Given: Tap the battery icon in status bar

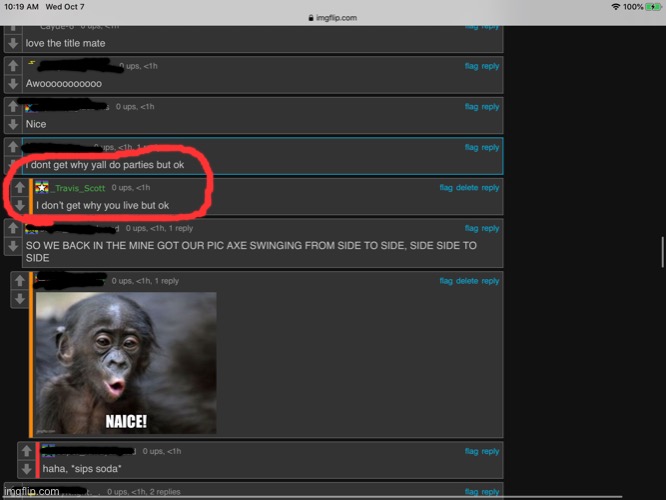Looking at the screenshot, I should pyautogui.click(x=654, y=6).
